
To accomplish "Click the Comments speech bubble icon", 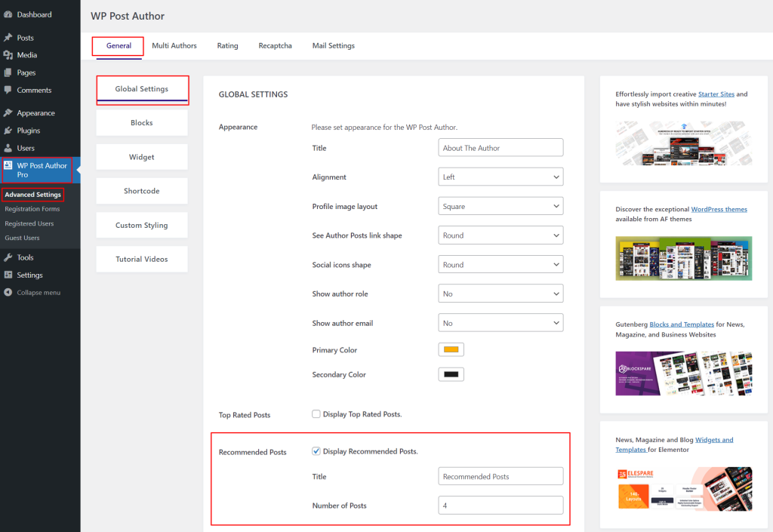I will [8, 90].
